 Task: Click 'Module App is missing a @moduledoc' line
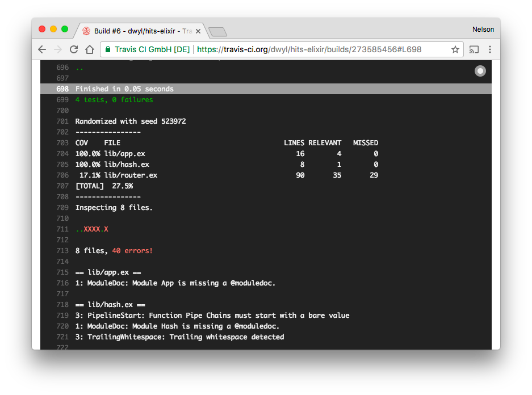click(x=175, y=283)
